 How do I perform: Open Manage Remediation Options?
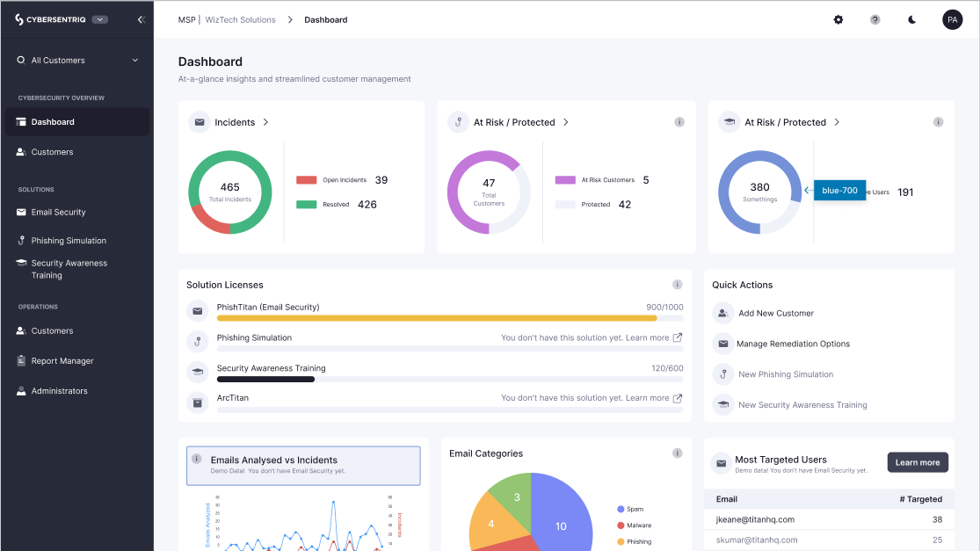pyautogui.click(x=793, y=344)
